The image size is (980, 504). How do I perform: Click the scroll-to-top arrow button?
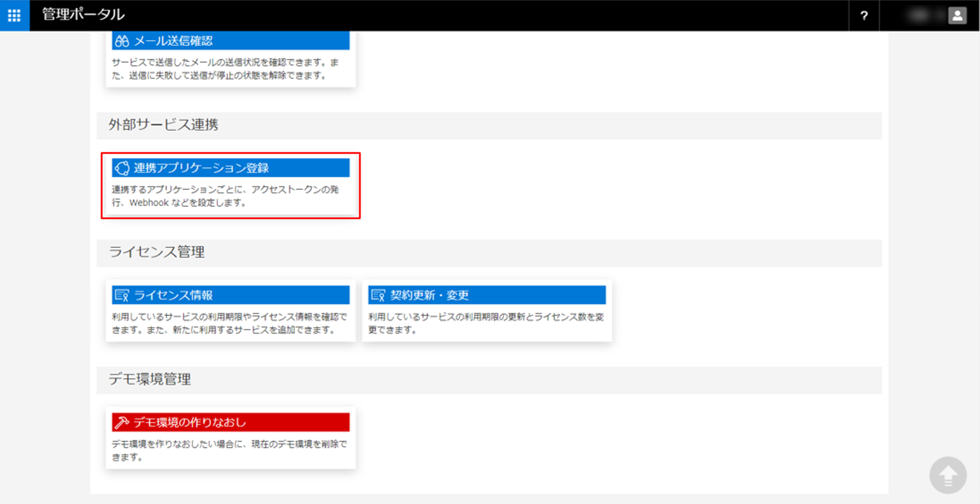point(948,475)
